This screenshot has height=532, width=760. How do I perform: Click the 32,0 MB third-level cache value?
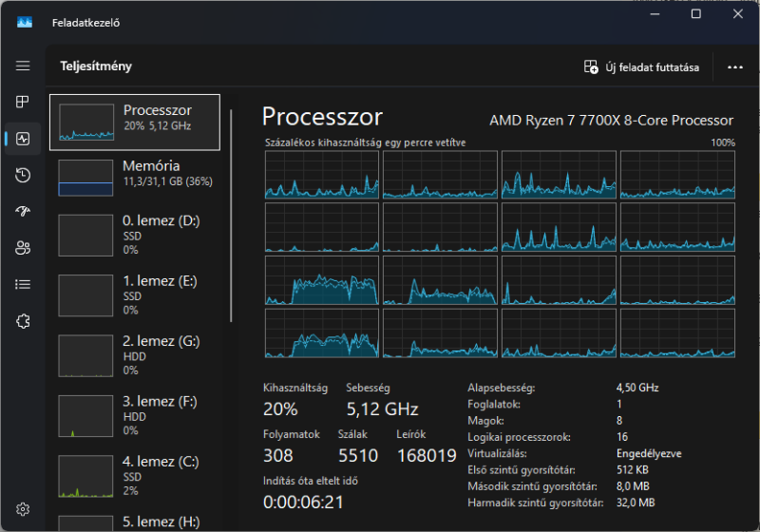tap(636, 503)
